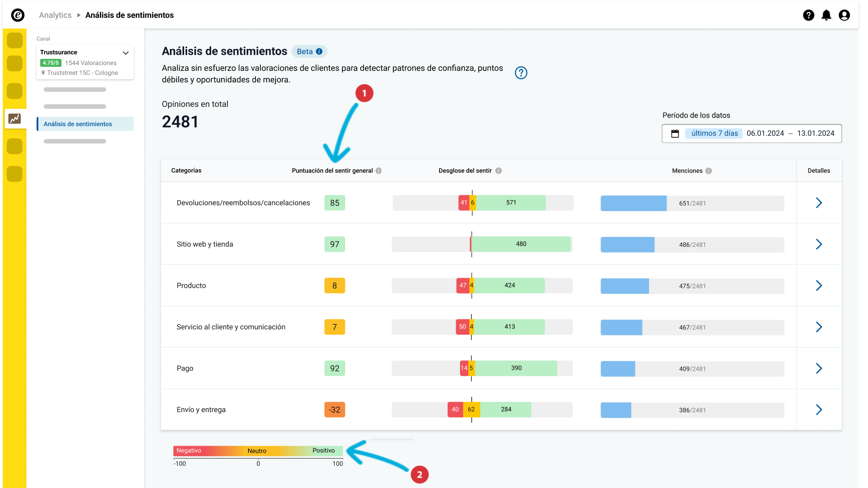Click the Envío y entrega category name

click(201, 410)
